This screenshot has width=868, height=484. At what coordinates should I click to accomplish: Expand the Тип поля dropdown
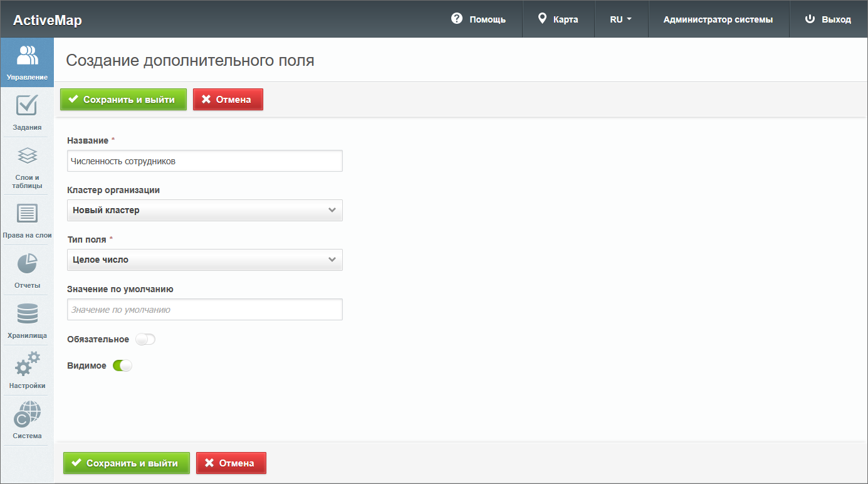pos(204,260)
